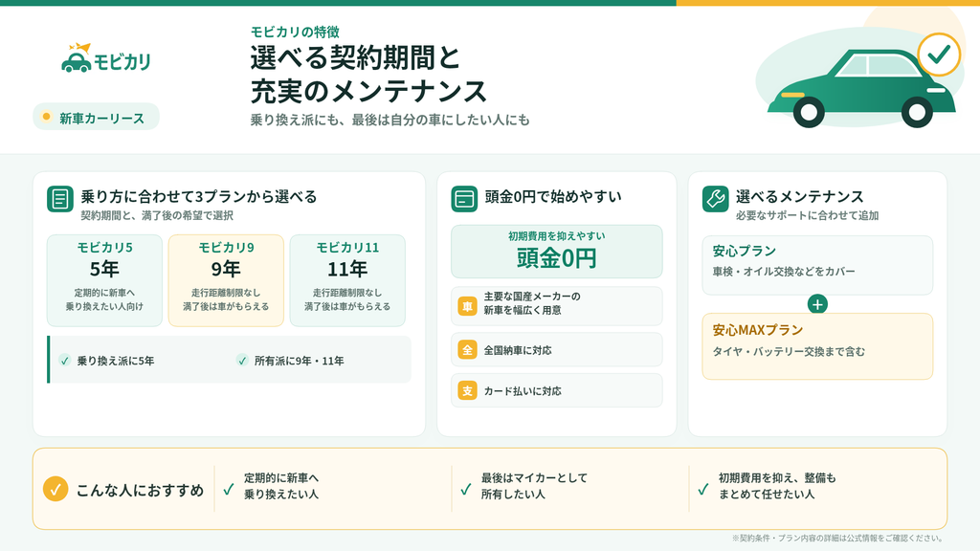The width and height of the screenshot is (980, 551).
Task: Click the orange 支 badge icon
Action: click(x=467, y=391)
